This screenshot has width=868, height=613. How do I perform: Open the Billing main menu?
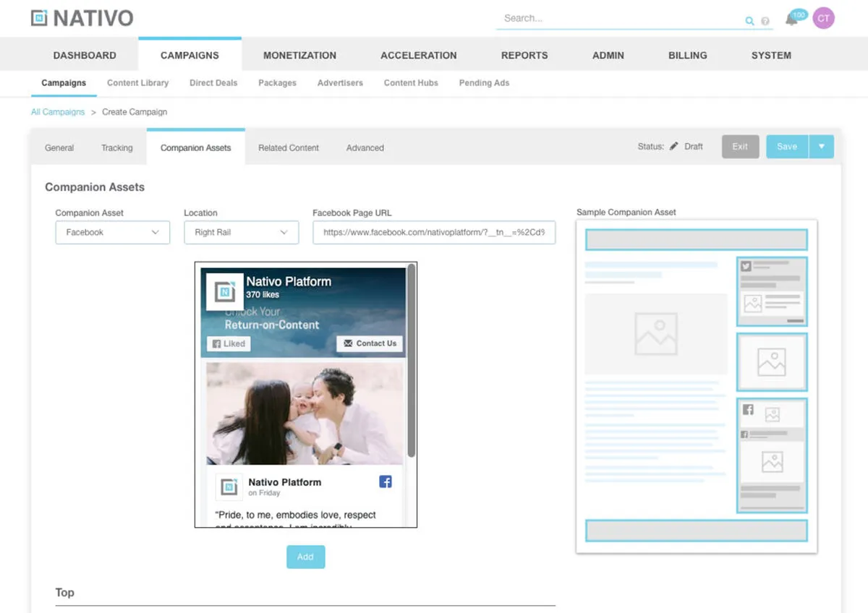pos(687,55)
